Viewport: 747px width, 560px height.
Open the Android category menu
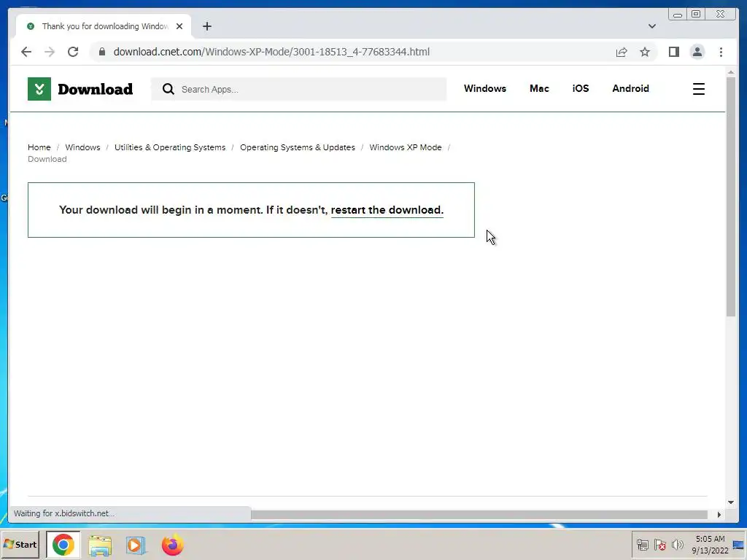(x=630, y=88)
